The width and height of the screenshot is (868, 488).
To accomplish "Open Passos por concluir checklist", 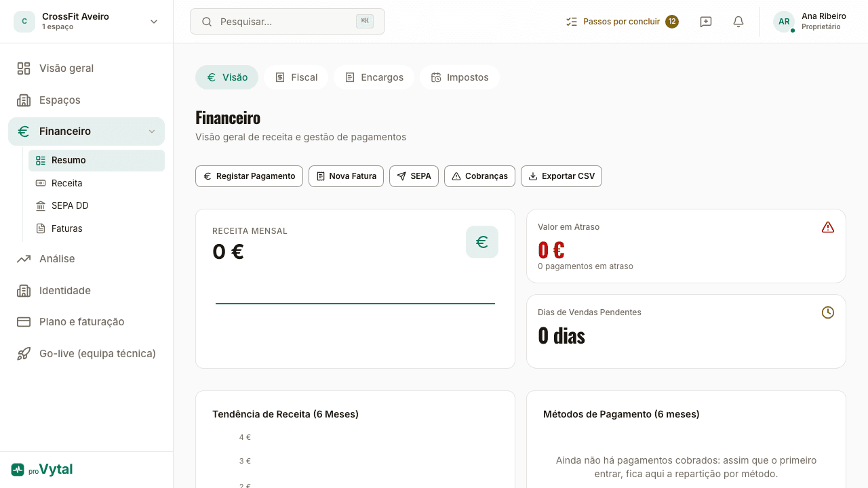I will [x=623, y=22].
